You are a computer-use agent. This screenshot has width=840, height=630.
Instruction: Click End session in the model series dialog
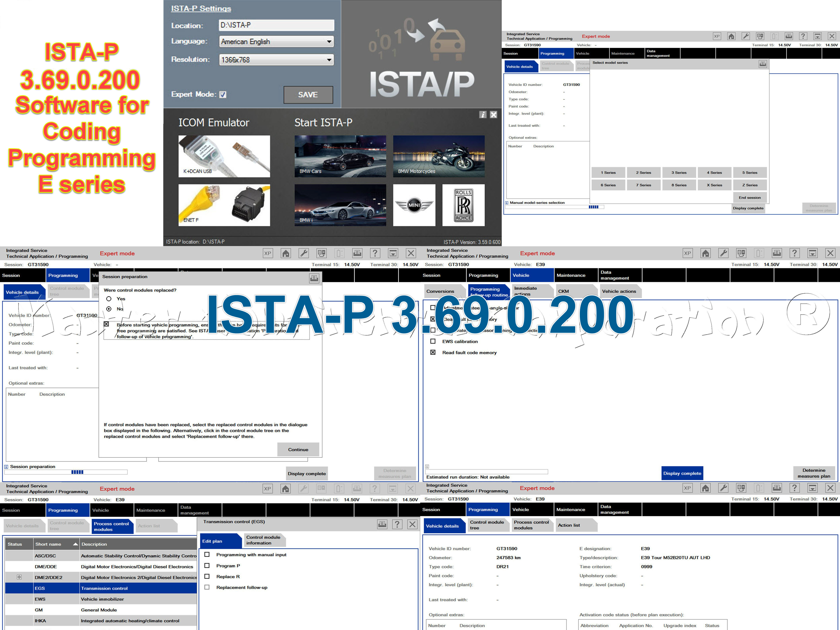[x=750, y=197]
